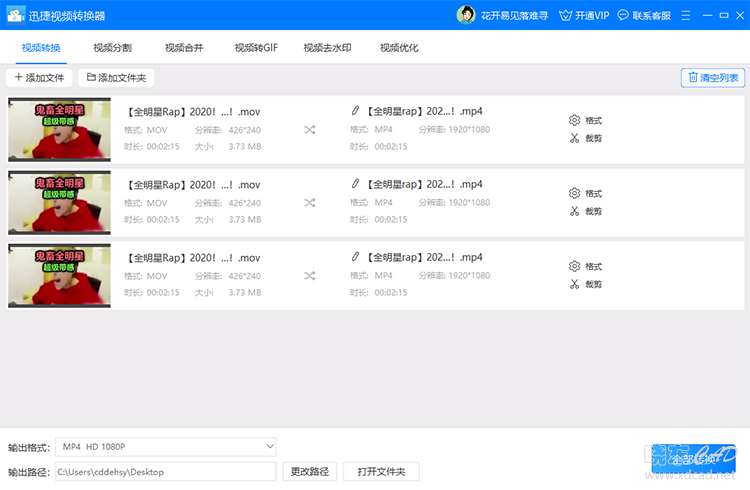This screenshot has height=490, width=750.
Task: Open 联系客服 chat support
Action: (x=644, y=16)
